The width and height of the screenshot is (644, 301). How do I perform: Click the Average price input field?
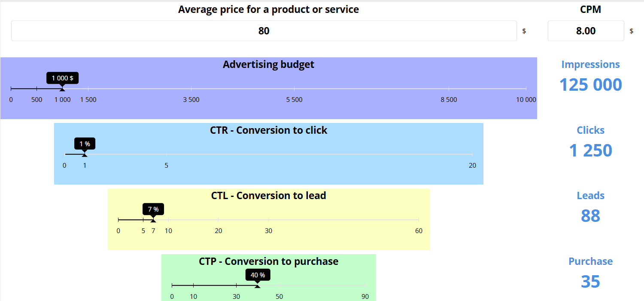[x=264, y=31]
